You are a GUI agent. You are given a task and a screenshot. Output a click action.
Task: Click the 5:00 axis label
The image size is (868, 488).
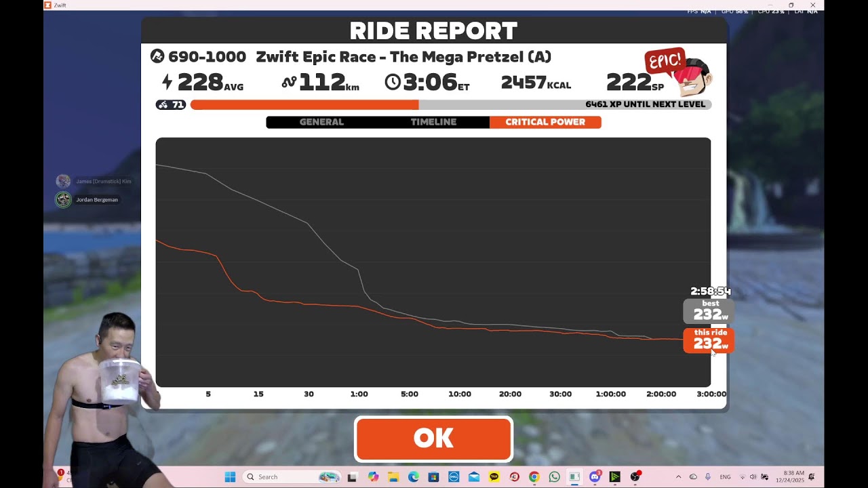coord(410,394)
